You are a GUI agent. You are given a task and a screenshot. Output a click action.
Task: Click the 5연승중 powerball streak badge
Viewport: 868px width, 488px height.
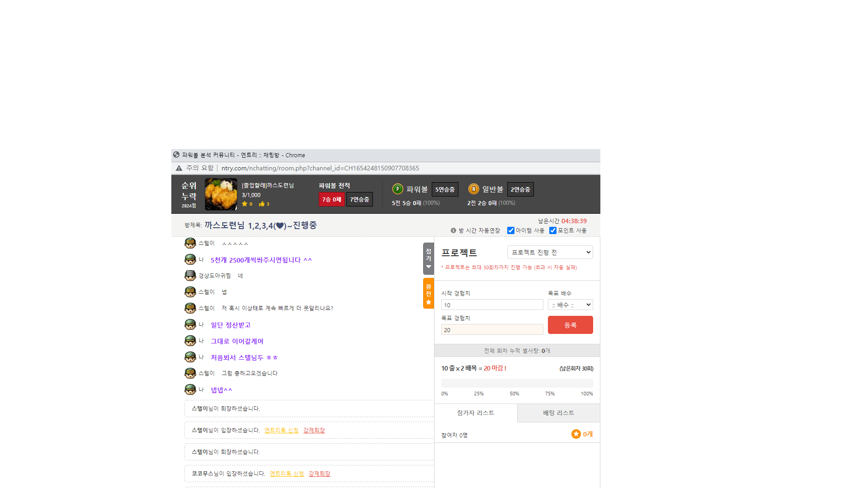point(445,189)
